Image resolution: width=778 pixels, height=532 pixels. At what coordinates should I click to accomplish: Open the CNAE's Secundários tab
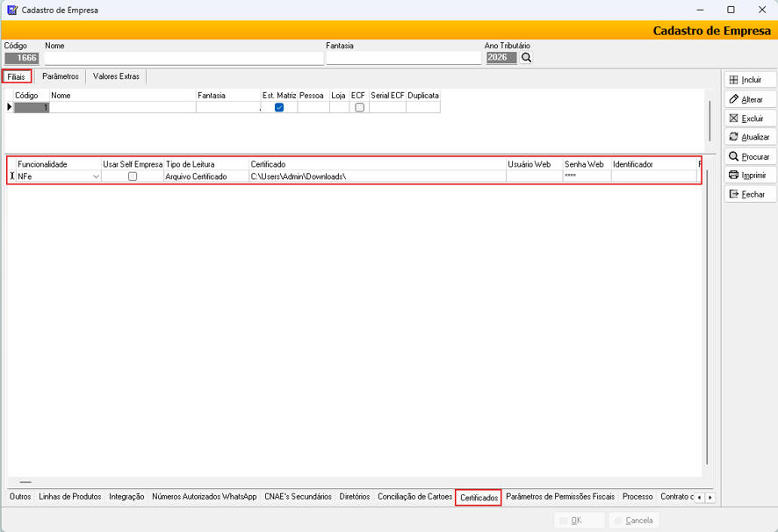pos(299,497)
